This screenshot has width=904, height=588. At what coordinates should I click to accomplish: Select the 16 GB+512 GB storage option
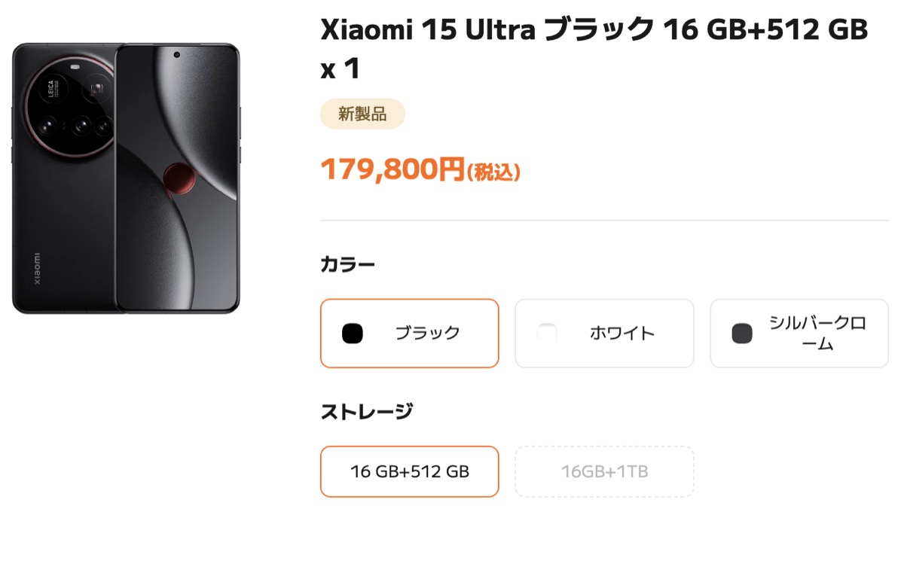point(409,472)
